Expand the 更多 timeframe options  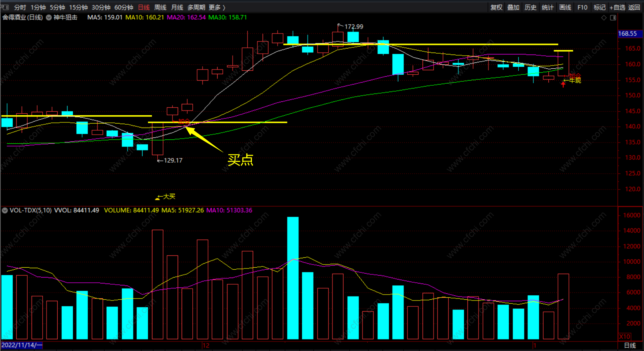click(x=217, y=8)
